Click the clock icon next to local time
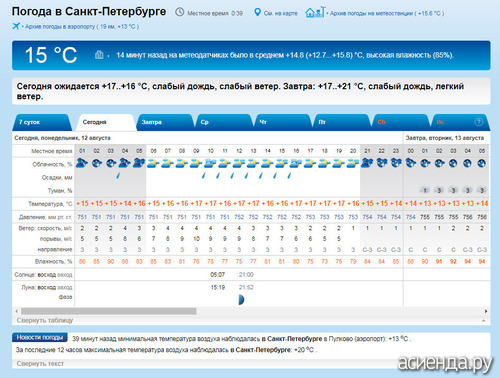Screen dimensions: 500x378 (180, 12)
